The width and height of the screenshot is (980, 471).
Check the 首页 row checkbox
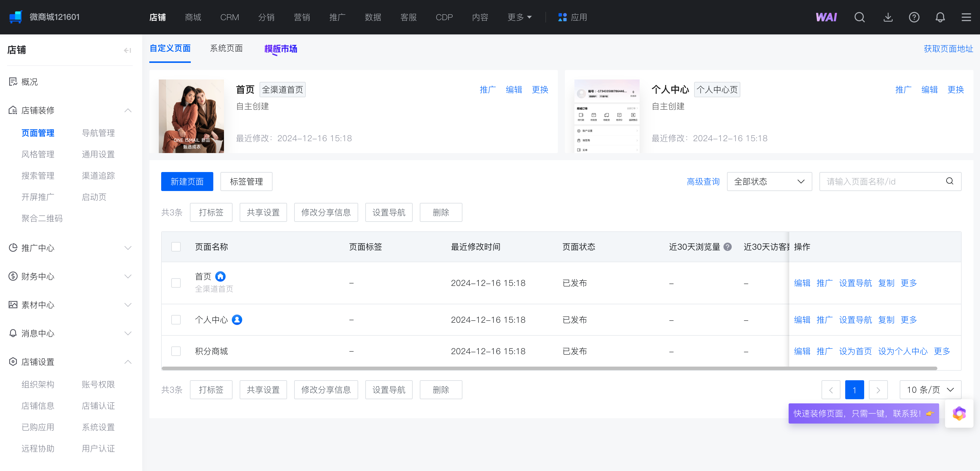coord(176,283)
